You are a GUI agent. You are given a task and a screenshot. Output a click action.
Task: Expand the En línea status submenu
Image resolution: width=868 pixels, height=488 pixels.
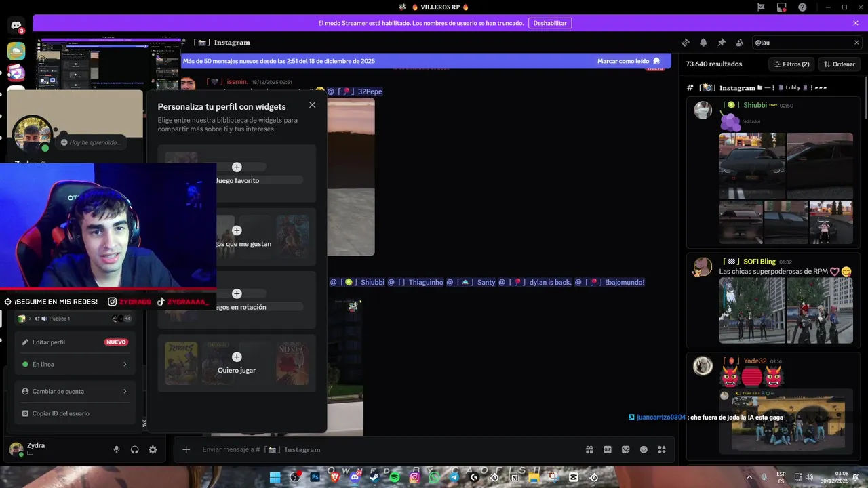75,364
